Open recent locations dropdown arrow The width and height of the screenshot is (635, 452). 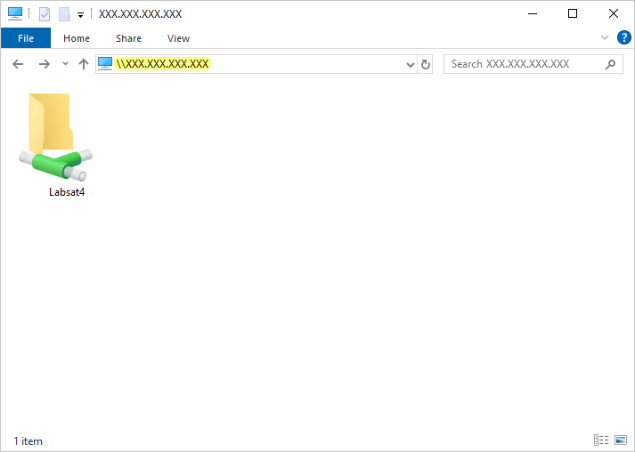(65, 64)
